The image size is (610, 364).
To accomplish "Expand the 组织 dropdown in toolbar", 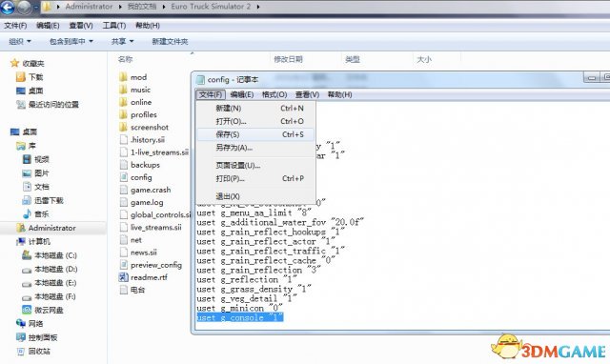I will pyautogui.click(x=19, y=41).
